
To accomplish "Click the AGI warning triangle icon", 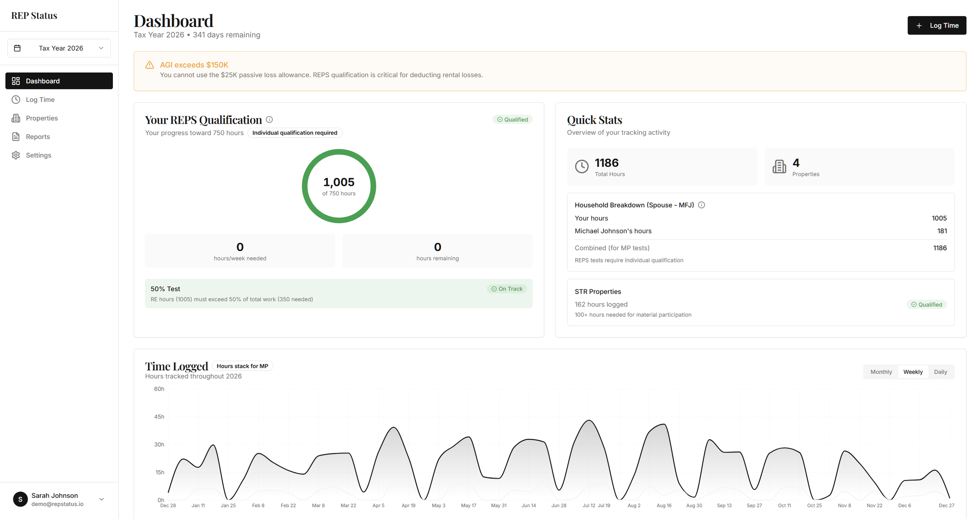I will (149, 65).
